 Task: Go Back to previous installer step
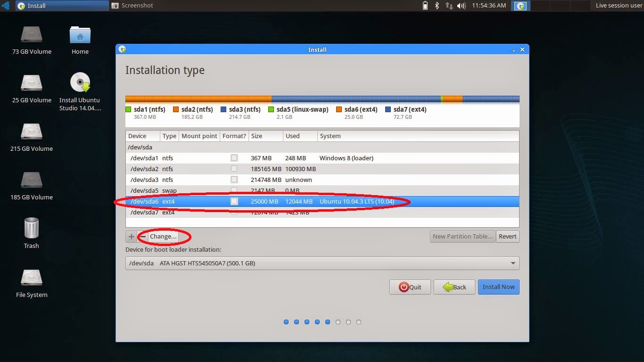coord(454,287)
